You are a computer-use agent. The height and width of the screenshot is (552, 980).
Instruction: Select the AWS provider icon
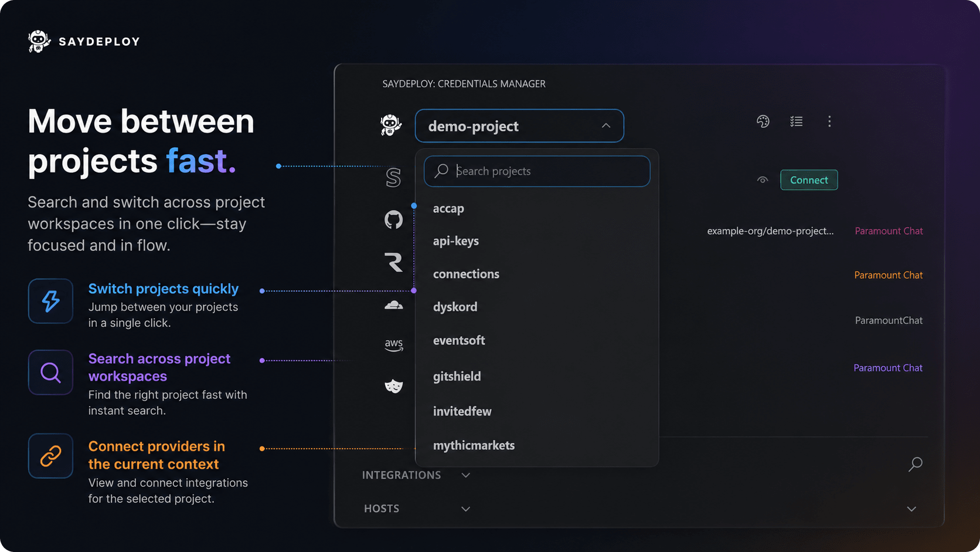coord(393,344)
